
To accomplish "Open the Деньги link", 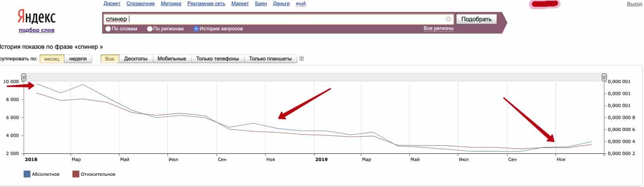I will pos(281,4).
